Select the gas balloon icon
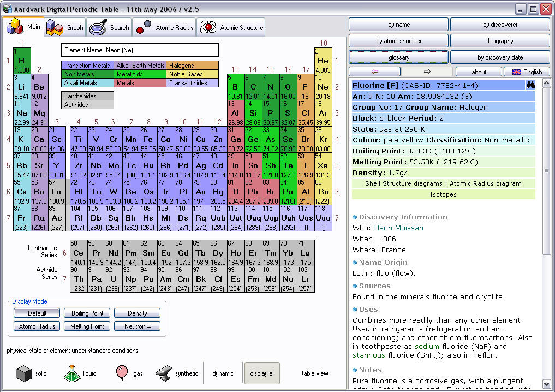 122,373
